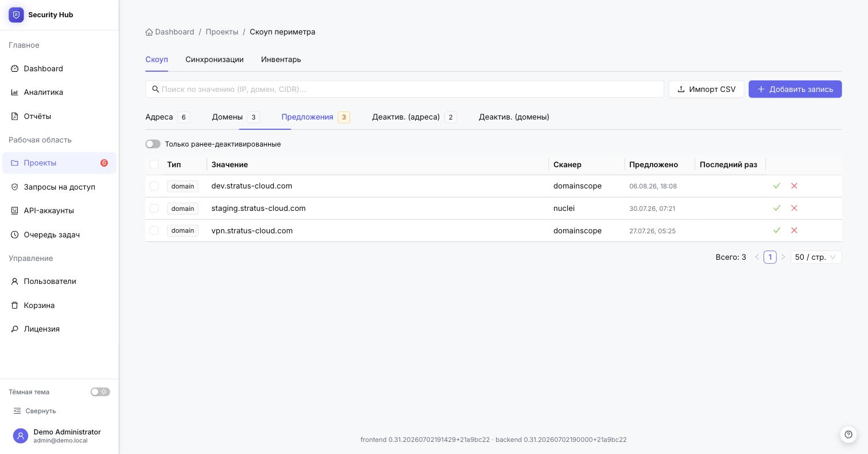Check the vpn.stratus-cloud.com row checkbox
Viewport: 868px width, 454px height.
[154, 230]
